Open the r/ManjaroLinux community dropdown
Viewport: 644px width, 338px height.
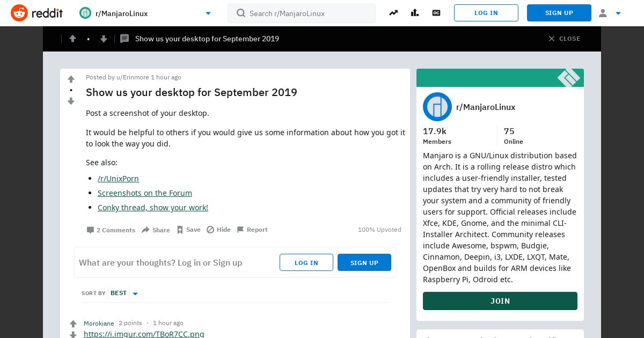tap(145, 13)
